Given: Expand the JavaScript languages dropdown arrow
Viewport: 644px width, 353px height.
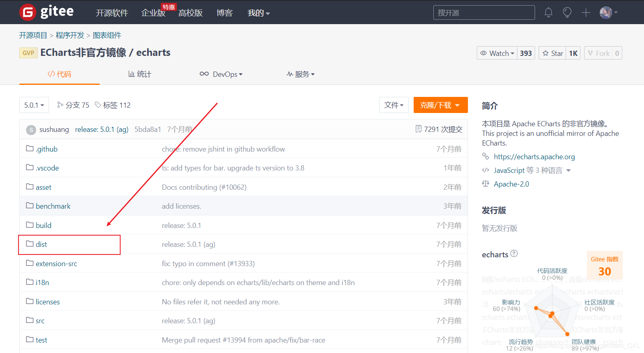Looking at the screenshot, I should (x=568, y=170).
